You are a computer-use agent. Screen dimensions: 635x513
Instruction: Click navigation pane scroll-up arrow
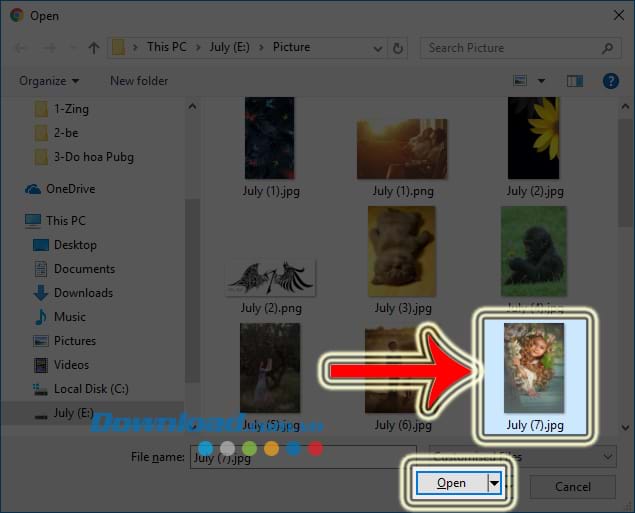point(192,106)
